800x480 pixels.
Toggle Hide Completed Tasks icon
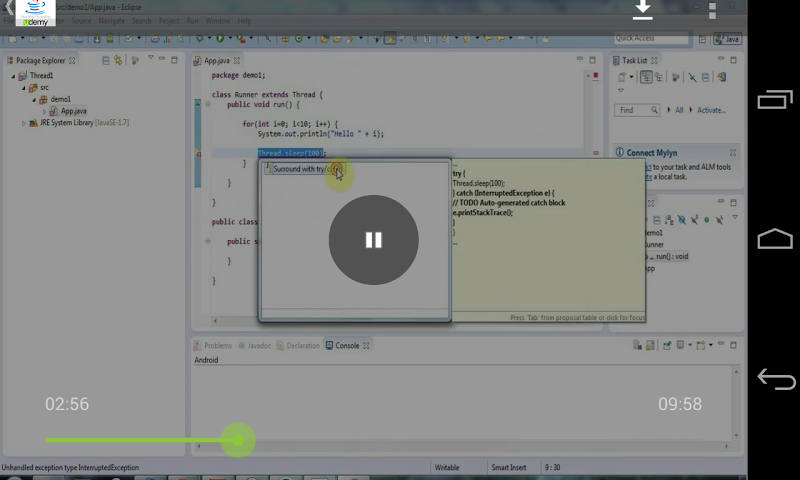692,77
